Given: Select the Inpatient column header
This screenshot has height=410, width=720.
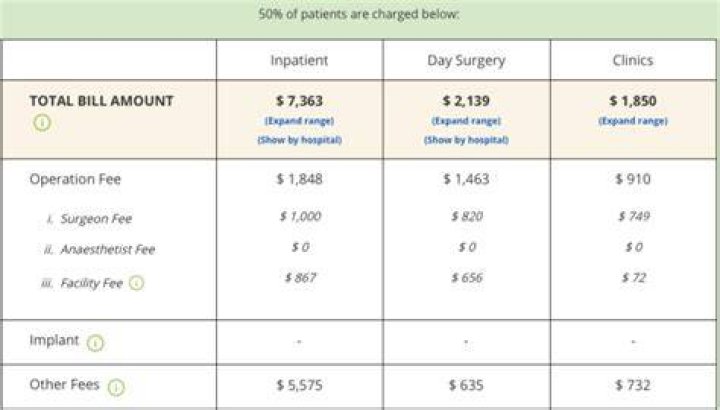Looking at the screenshot, I should [x=299, y=60].
